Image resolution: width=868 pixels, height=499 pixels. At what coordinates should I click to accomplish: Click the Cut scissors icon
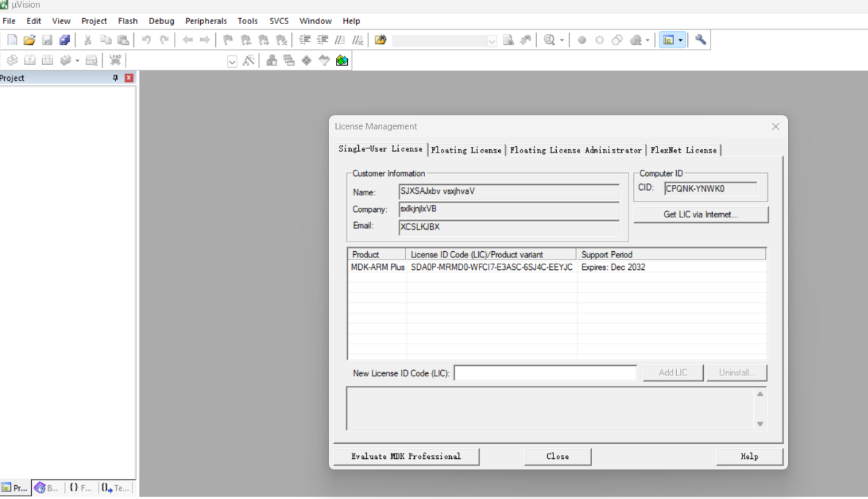pyautogui.click(x=88, y=40)
